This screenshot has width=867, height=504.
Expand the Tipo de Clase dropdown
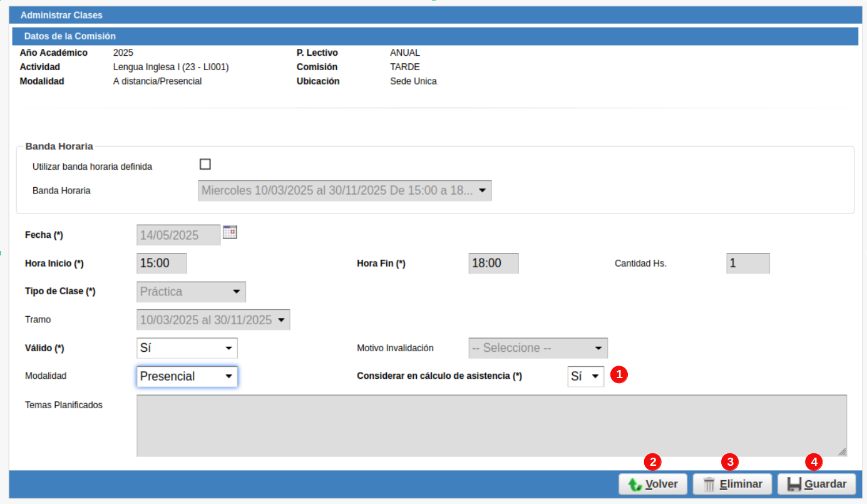191,292
